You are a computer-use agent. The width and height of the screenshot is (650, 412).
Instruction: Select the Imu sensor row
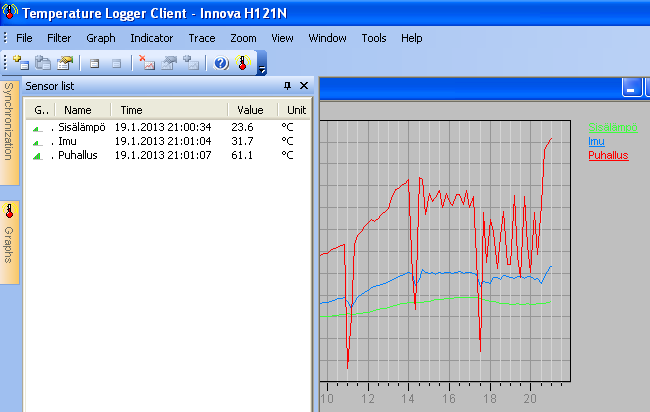68,142
